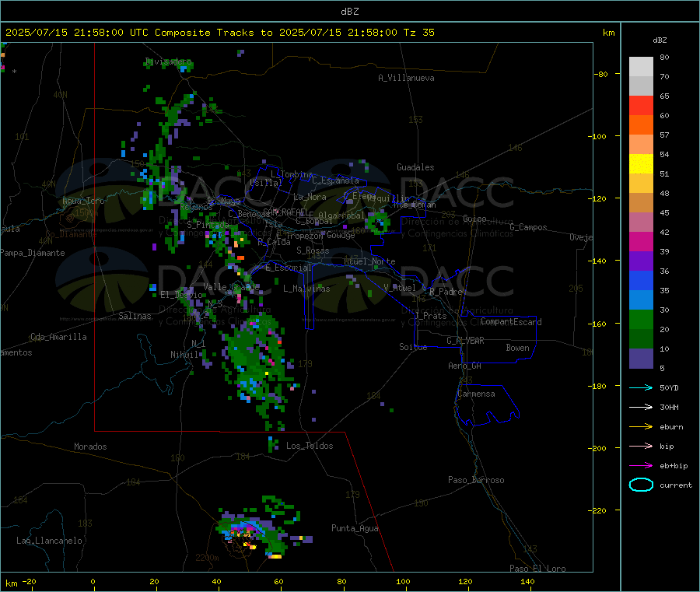Click the 'Carmensa' map label

(476, 394)
